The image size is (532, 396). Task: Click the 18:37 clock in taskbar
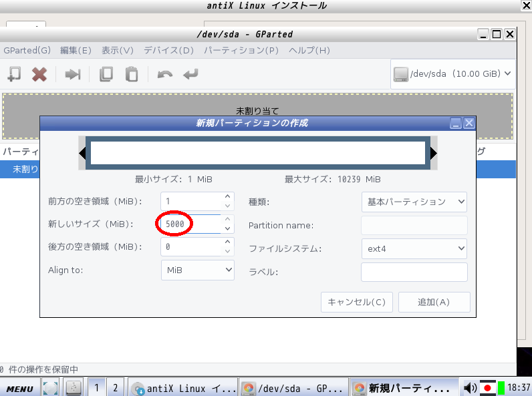click(519, 387)
